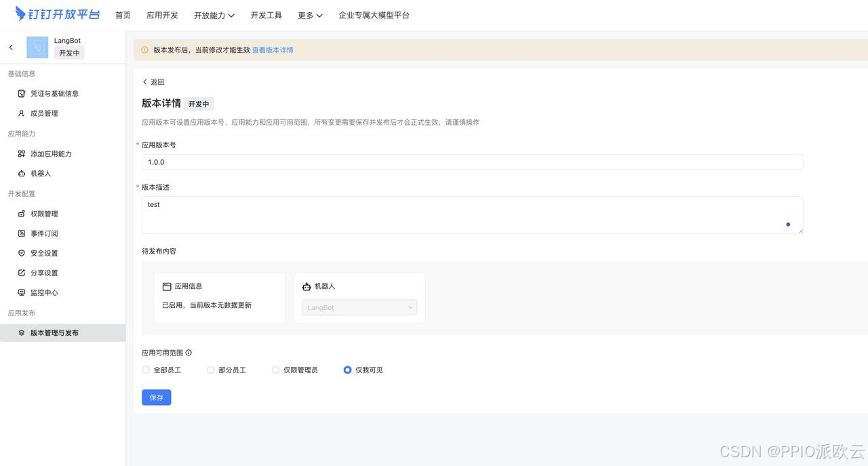Screen dimensions: 868x466
Task: Click the 事件订阅 icon in the sidebar
Action: (22, 233)
